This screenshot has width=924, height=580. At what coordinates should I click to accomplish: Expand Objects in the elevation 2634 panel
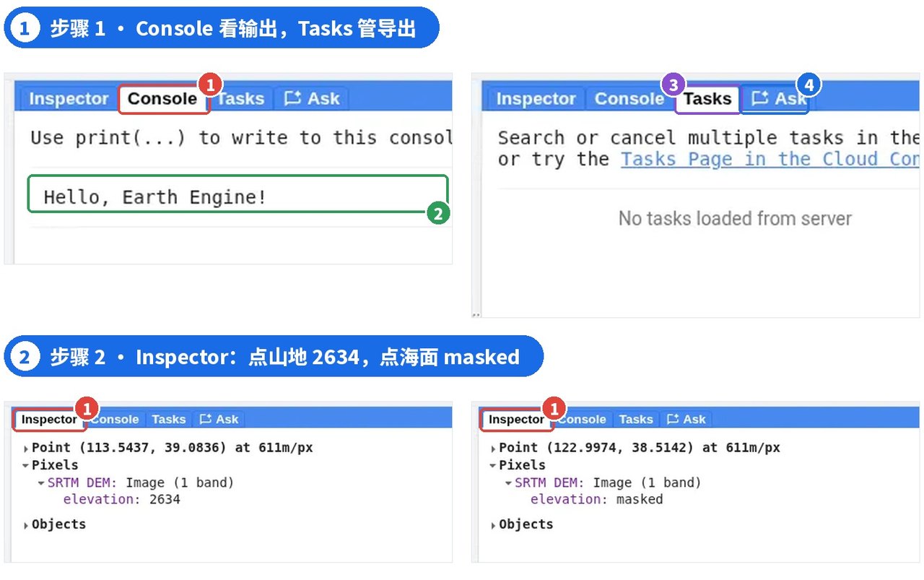pyautogui.click(x=27, y=525)
